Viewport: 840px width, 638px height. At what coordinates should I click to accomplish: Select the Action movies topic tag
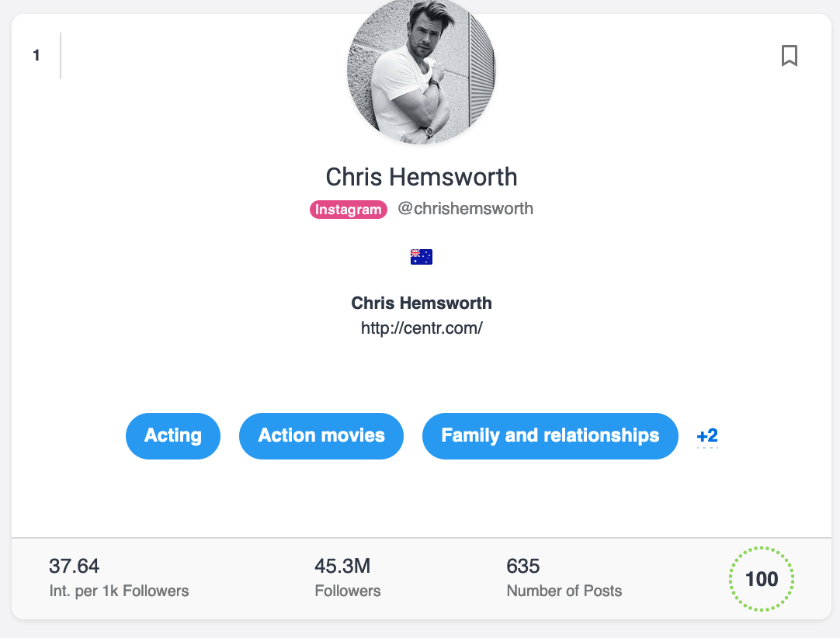pyautogui.click(x=321, y=436)
